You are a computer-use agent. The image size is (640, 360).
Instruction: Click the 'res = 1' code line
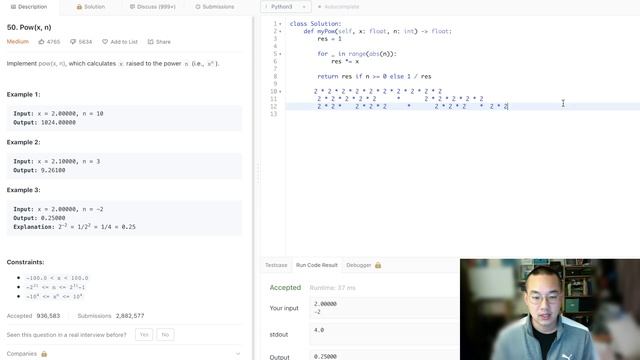pos(329,39)
